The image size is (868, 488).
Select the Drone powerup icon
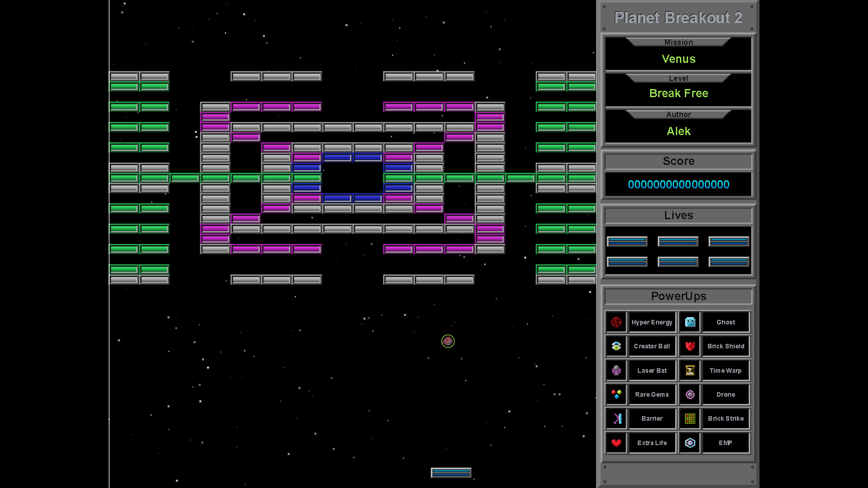point(689,394)
